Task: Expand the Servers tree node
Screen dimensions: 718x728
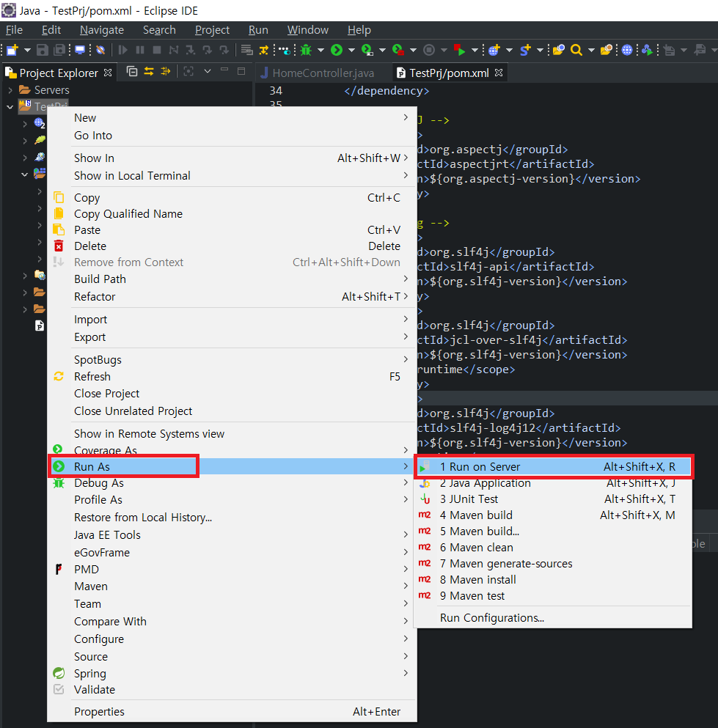Action: click(x=10, y=90)
